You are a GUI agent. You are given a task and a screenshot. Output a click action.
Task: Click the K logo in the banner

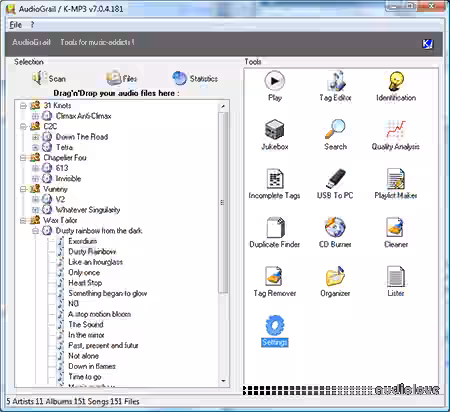pos(427,44)
